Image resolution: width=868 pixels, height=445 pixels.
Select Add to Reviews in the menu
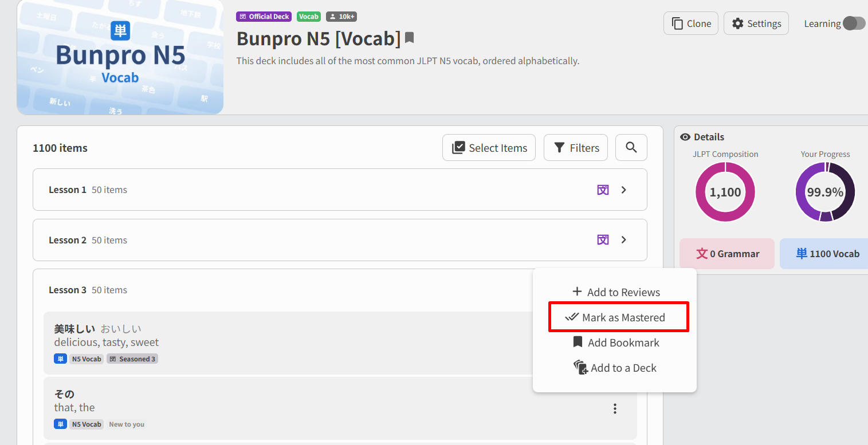[615, 292]
